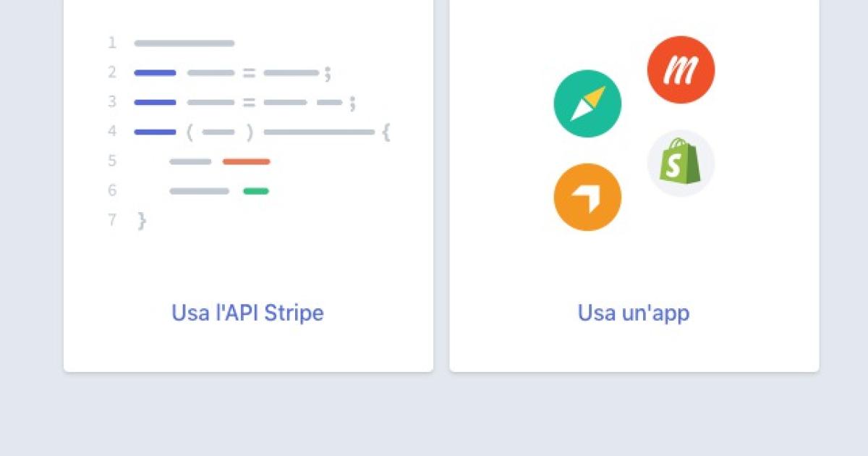Click line number 1 in the code illustration
Screen dimensions: 868x456
112,43
